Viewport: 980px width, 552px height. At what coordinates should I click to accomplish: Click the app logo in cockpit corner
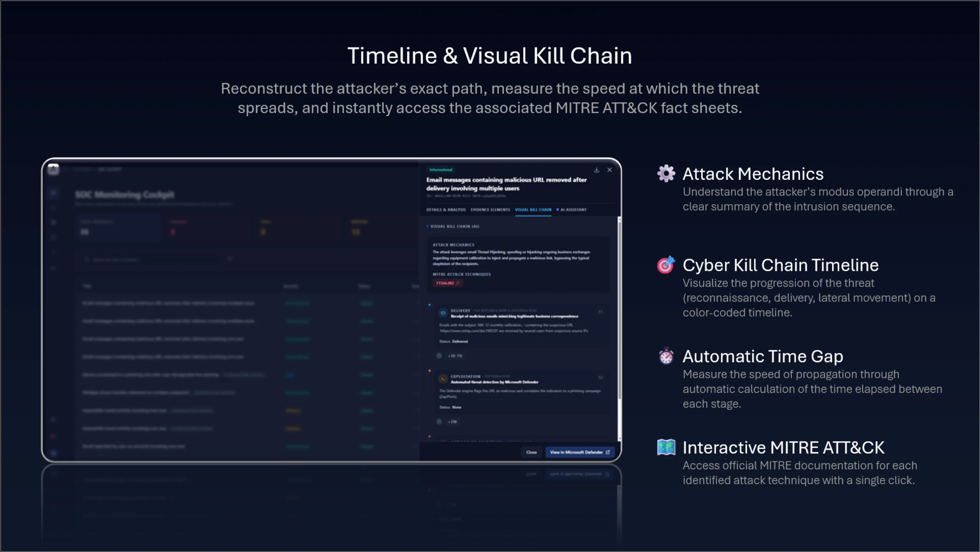[x=53, y=170]
